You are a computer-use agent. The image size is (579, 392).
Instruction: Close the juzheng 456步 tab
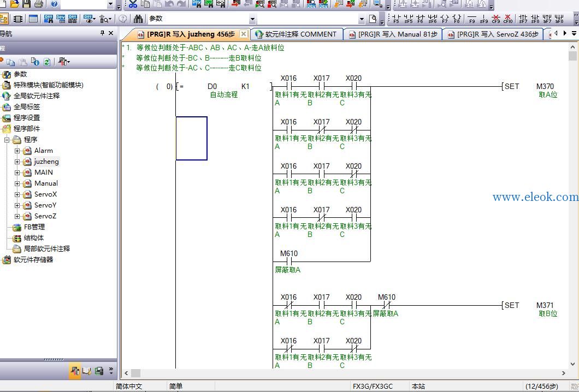click(243, 34)
